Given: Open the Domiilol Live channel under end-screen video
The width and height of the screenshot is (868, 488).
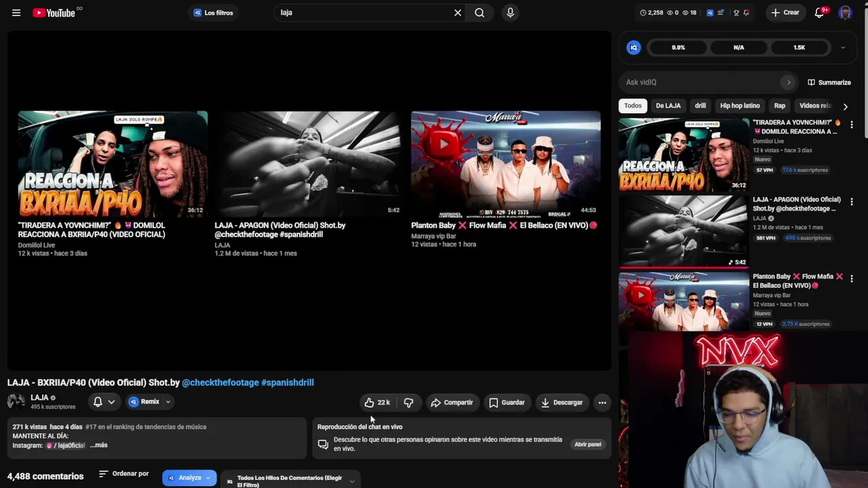Looking at the screenshot, I should [x=37, y=245].
